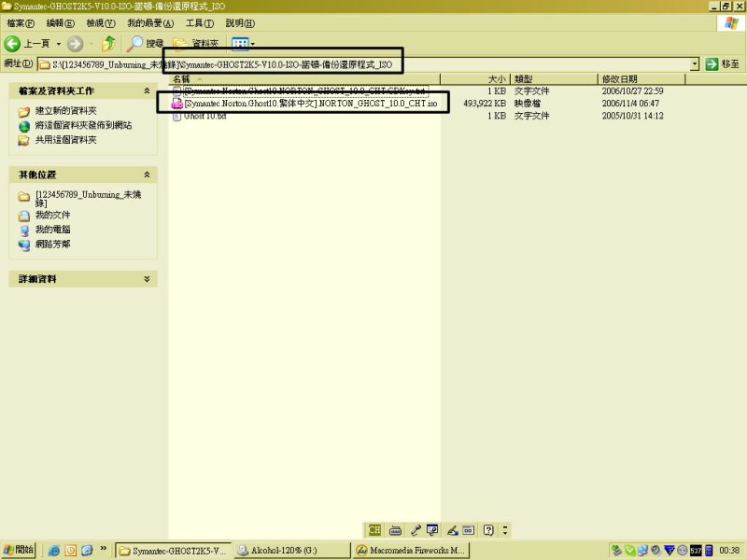This screenshot has width=747, height=560.
Task: Click the 建立新的資料夾 link
Action: [65, 111]
